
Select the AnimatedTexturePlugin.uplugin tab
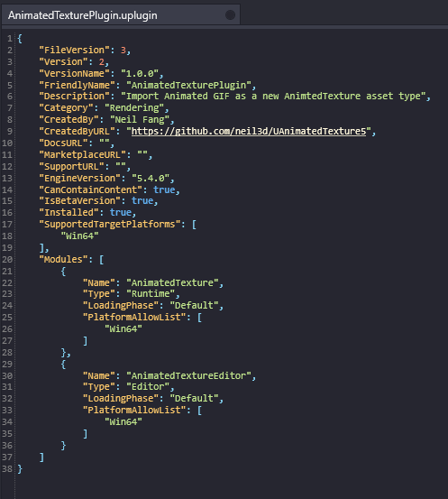(x=121, y=14)
